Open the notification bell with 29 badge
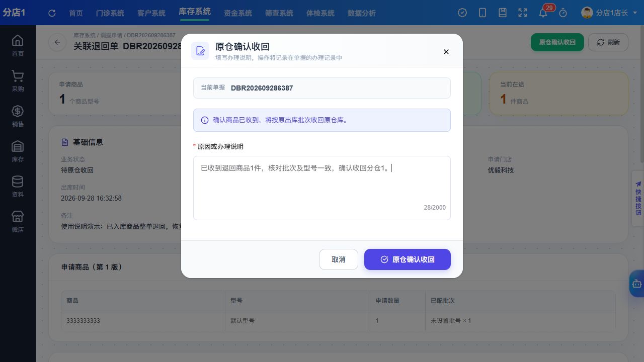The width and height of the screenshot is (644, 362). point(543,13)
